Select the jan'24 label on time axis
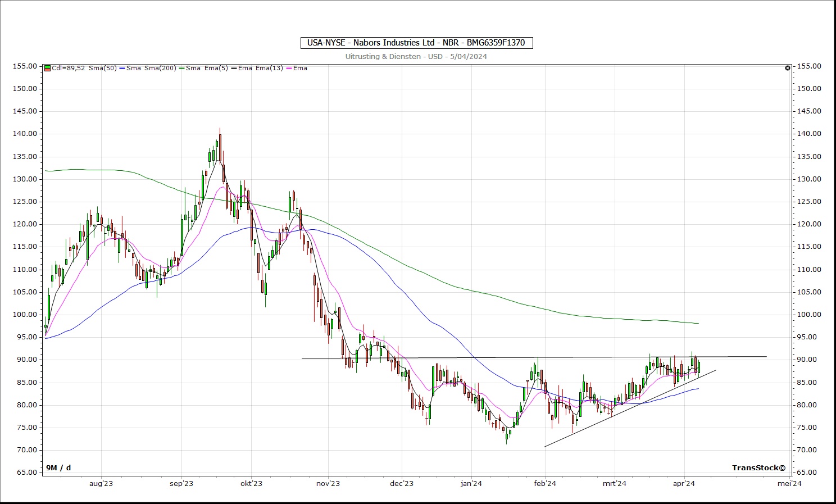Image resolution: width=836 pixels, height=504 pixels. (x=471, y=483)
